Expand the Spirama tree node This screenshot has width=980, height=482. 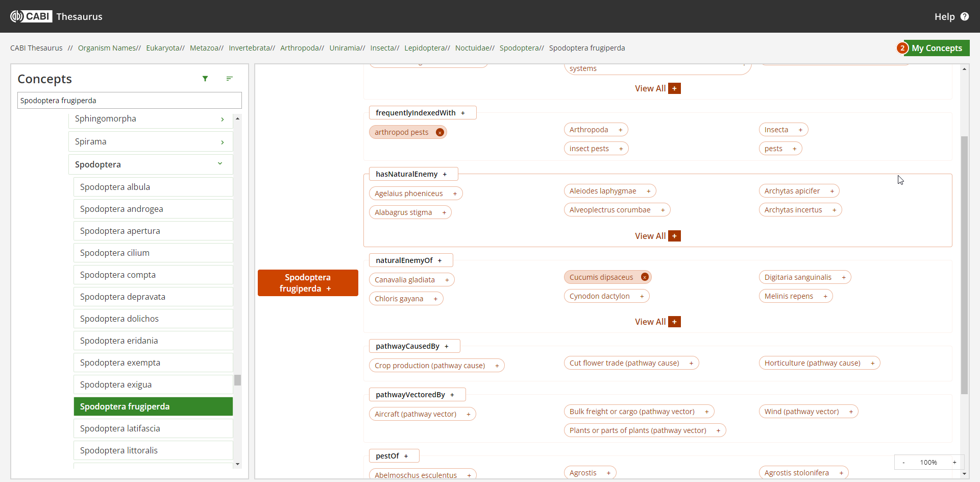point(222,142)
